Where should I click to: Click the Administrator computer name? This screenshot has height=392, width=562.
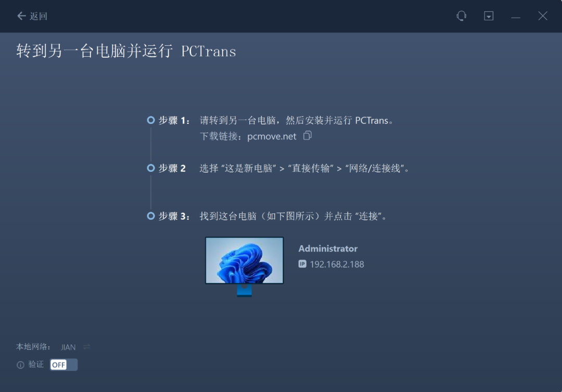point(328,248)
